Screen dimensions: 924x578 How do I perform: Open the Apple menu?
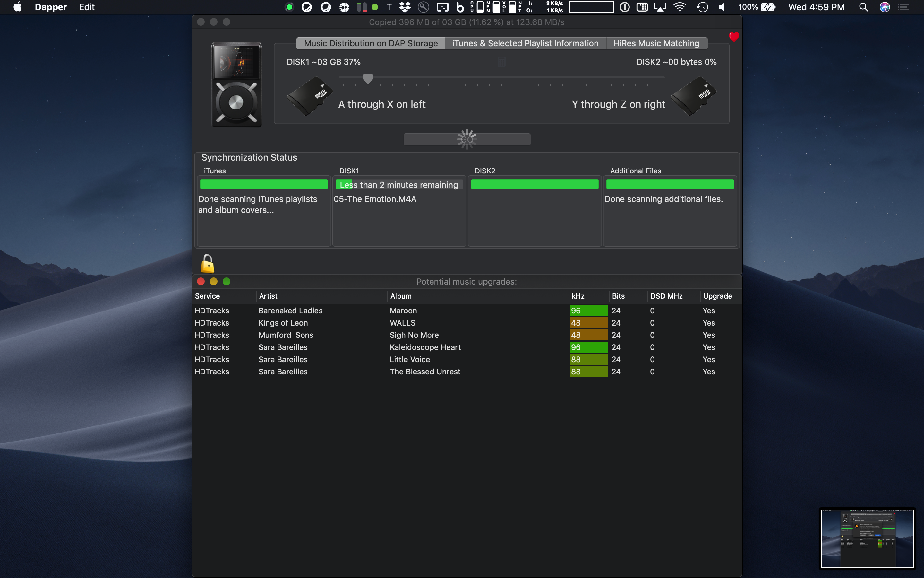pos(18,7)
